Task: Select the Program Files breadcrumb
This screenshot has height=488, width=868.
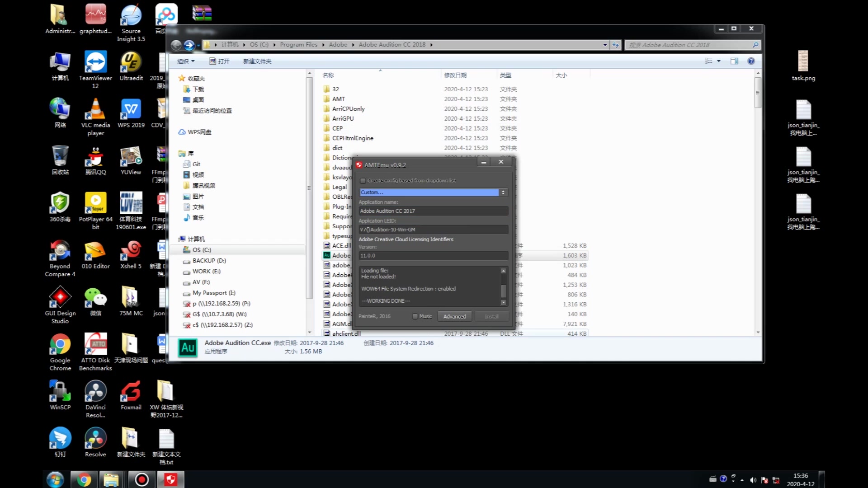Action: 298,45
